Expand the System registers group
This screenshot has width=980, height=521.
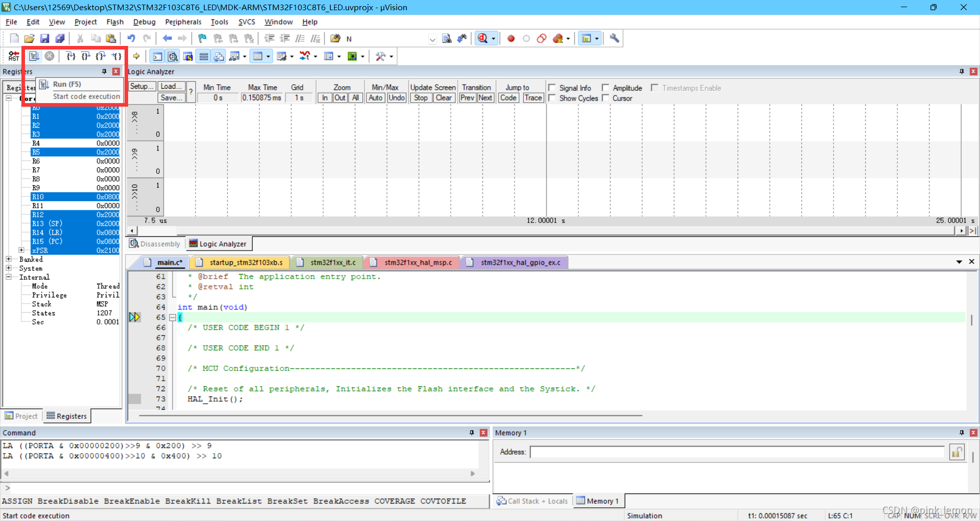(9, 268)
